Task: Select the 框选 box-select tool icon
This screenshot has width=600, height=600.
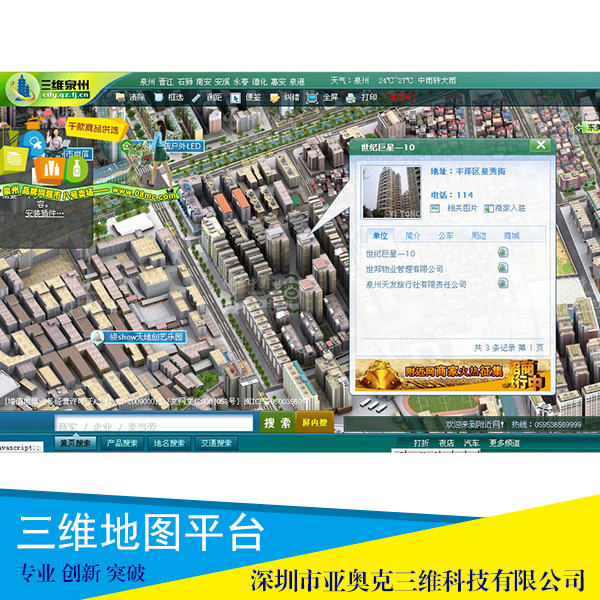Action: click(158, 98)
